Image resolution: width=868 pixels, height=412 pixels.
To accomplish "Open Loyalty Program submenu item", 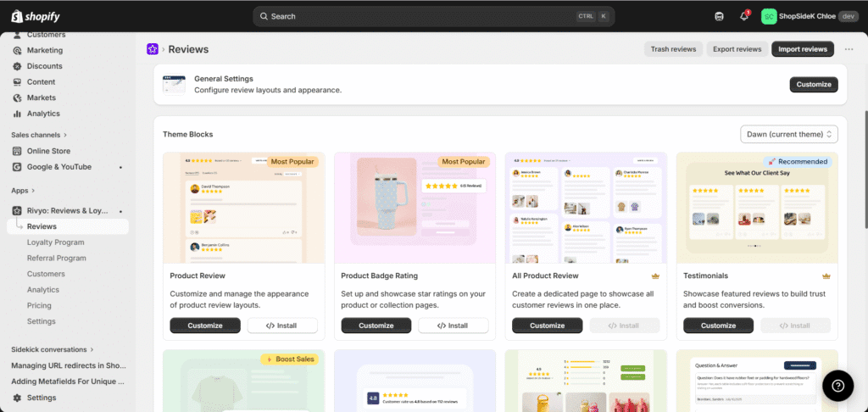I will click(x=55, y=242).
